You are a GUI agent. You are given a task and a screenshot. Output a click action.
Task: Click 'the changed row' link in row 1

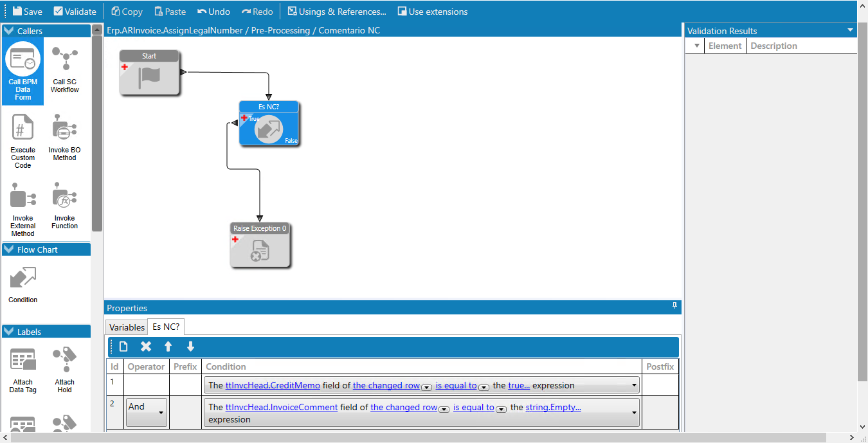386,386
